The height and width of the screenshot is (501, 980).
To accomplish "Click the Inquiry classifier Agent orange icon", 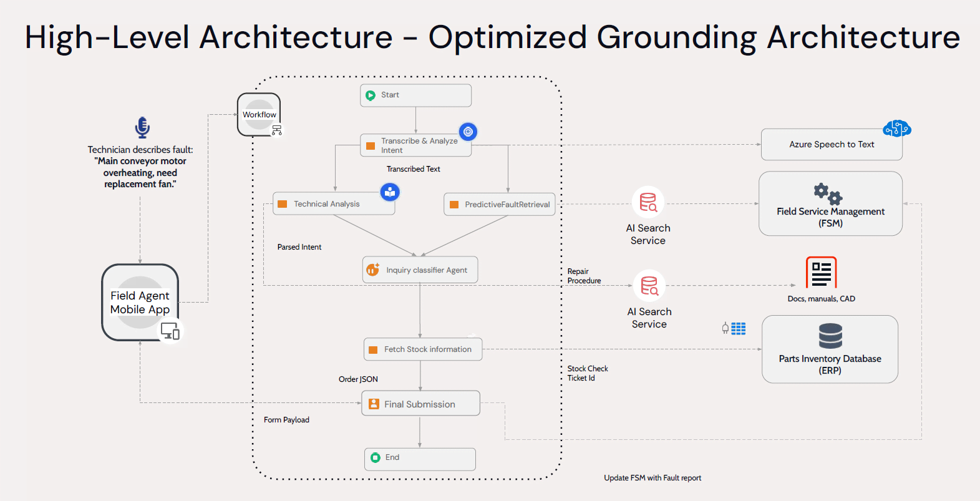I will (x=373, y=270).
